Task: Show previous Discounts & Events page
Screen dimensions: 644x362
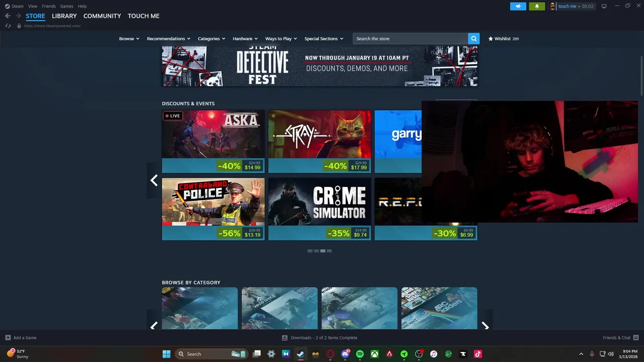Action: point(154,180)
